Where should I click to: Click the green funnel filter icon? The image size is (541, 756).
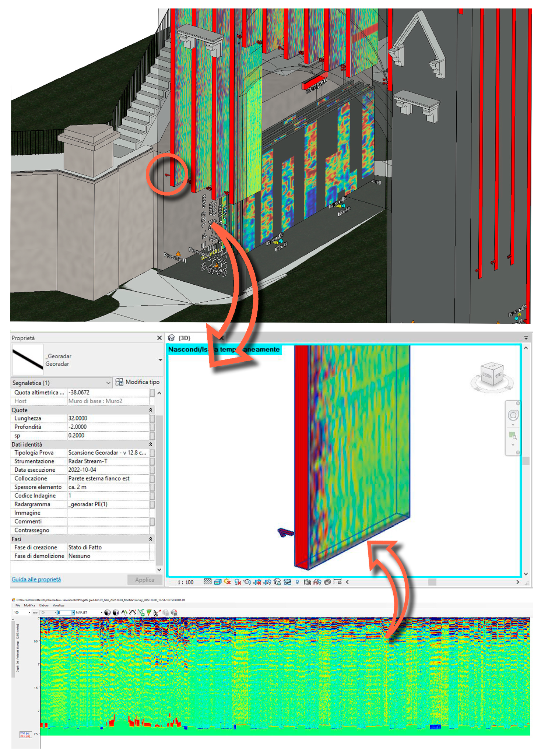[149, 612]
